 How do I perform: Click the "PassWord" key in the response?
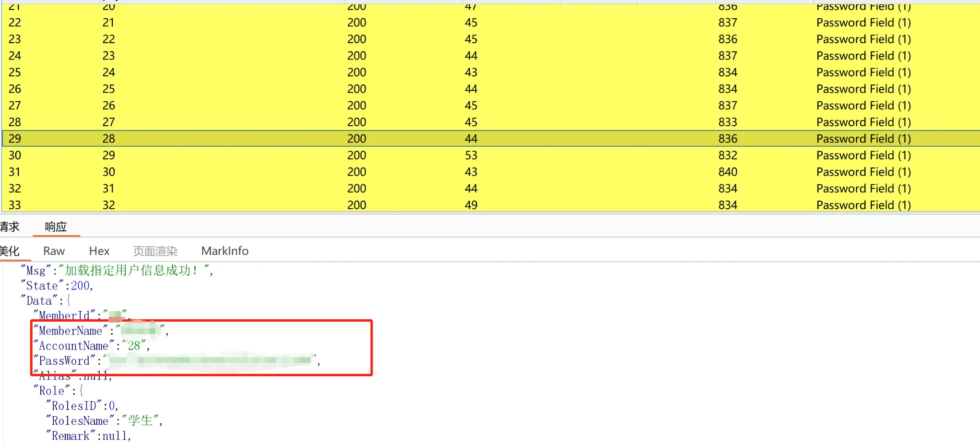(64, 361)
